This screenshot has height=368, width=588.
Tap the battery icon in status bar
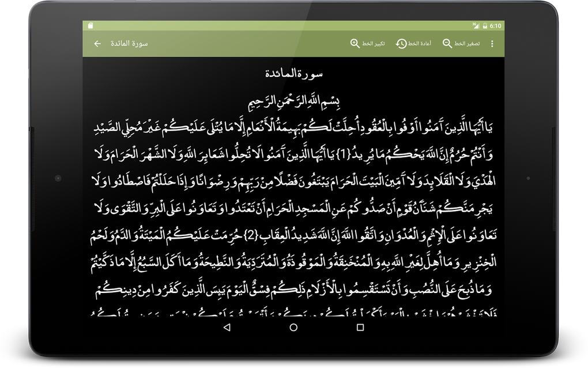tap(485, 26)
